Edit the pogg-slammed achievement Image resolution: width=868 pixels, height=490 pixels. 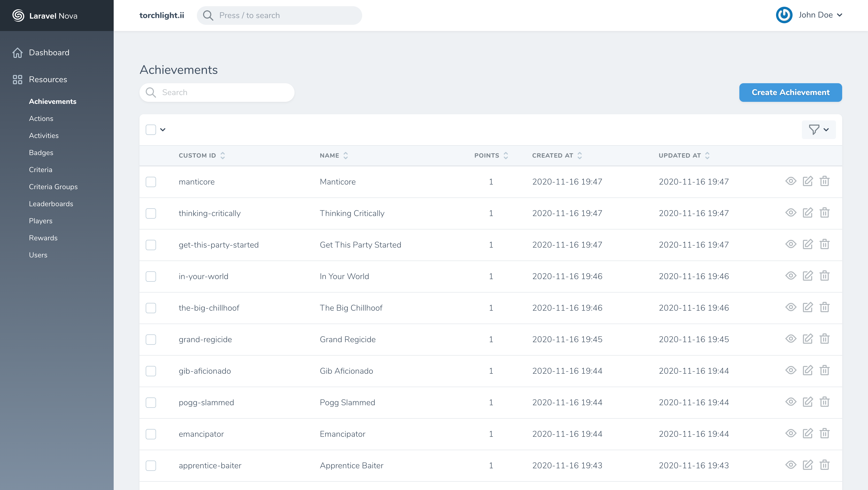tap(808, 402)
